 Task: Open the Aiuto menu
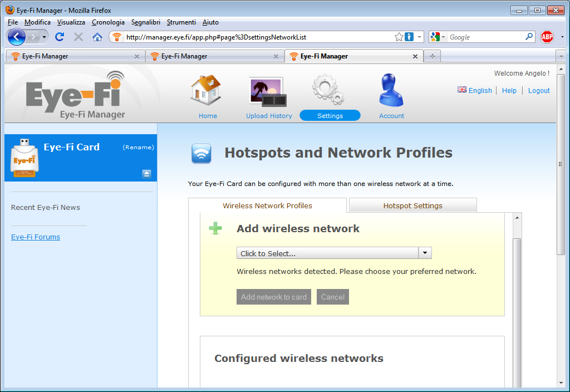210,22
